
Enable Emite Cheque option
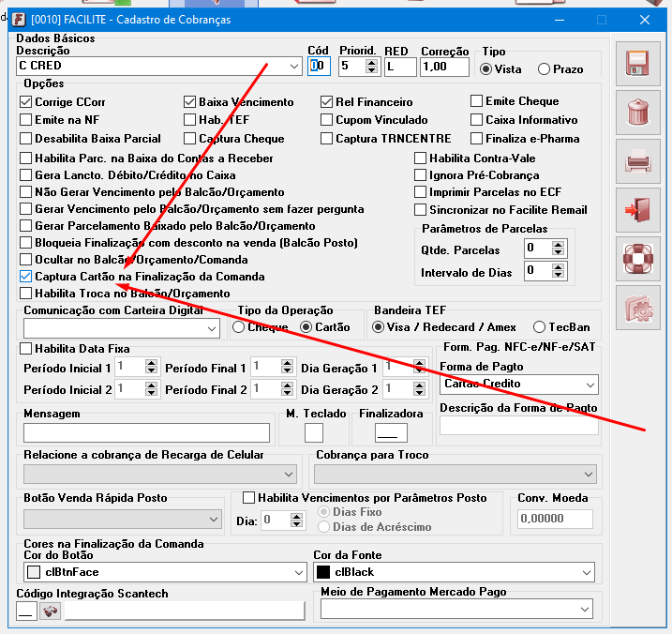(476, 101)
